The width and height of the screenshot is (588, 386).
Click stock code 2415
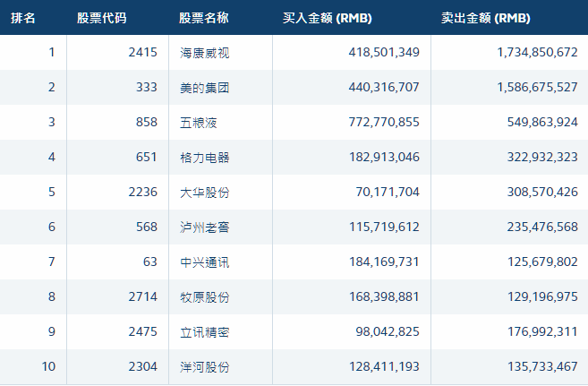pyautogui.click(x=143, y=52)
